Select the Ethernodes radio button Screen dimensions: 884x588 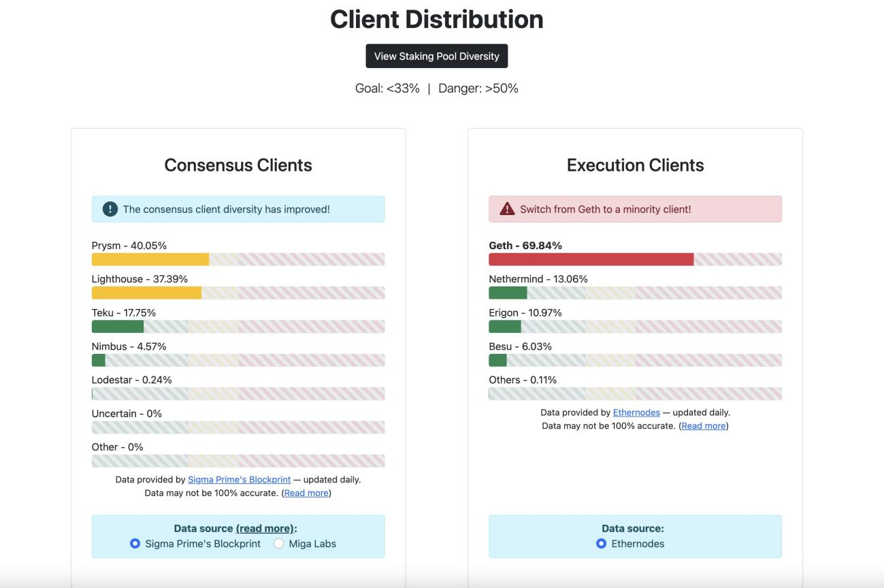click(601, 544)
